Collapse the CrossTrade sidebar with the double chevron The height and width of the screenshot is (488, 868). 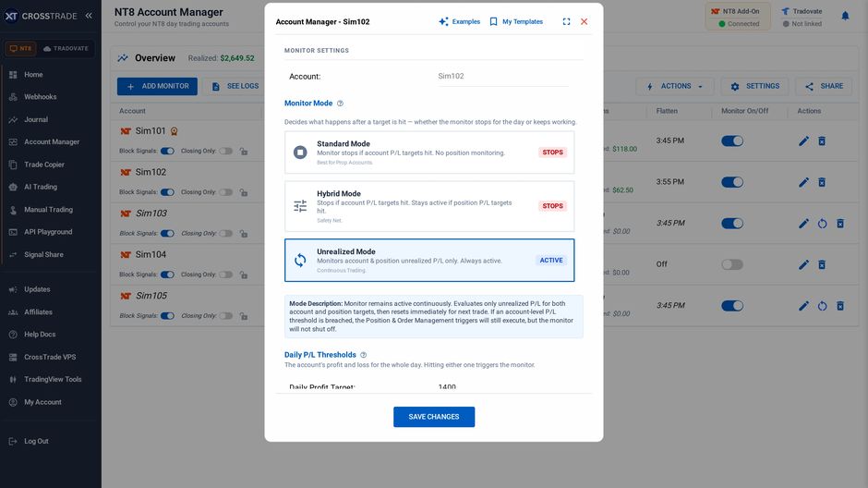point(89,16)
